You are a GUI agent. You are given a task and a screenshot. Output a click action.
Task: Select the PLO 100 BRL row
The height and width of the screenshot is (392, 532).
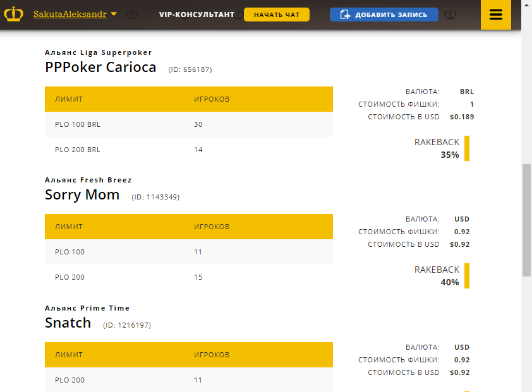[x=188, y=124]
